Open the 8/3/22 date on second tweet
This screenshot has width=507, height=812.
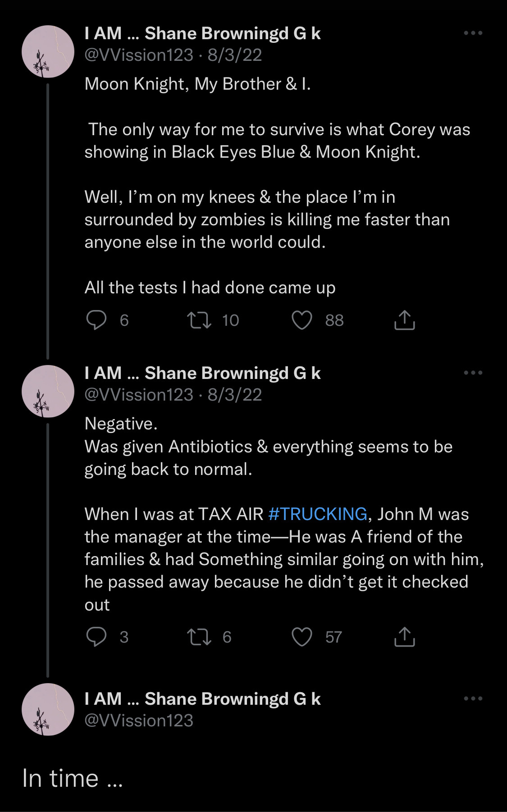tap(234, 395)
